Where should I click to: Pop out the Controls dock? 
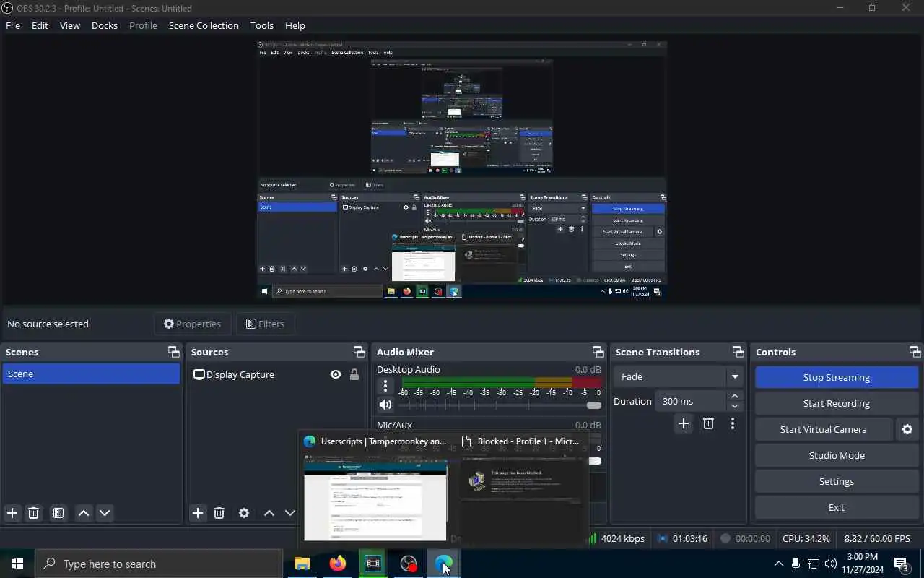(x=915, y=352)
